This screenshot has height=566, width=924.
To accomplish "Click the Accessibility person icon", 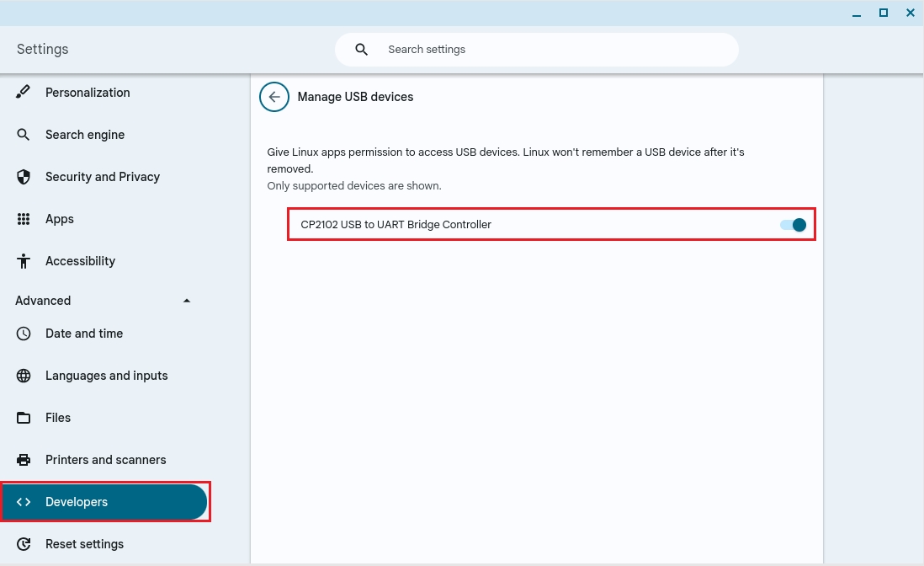I will (24, 261).
